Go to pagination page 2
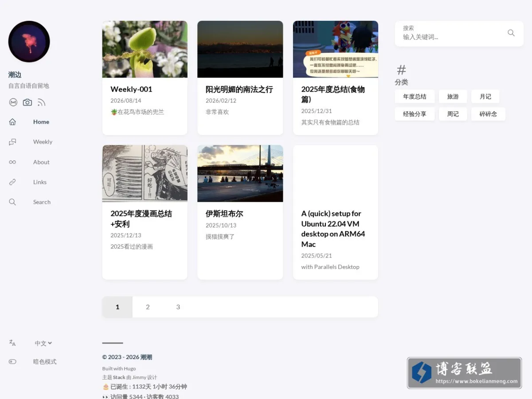The width and height of the screenshot is (532, 399). [148, 307]
